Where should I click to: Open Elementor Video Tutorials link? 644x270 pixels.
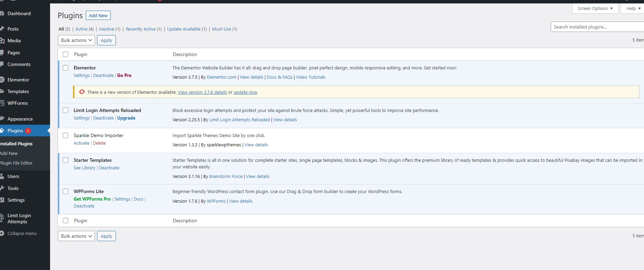coord(311,77)
